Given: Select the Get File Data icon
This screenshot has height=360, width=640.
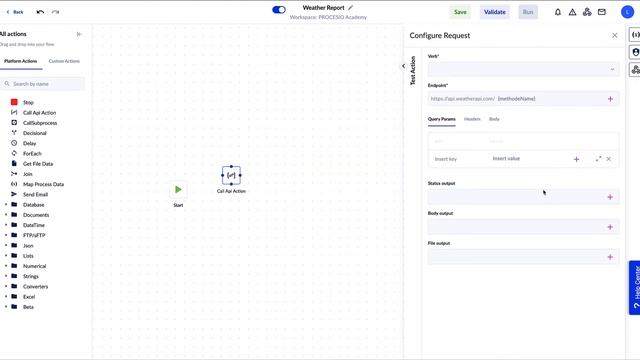Looking at the screenshot, I should click(14, 163).
